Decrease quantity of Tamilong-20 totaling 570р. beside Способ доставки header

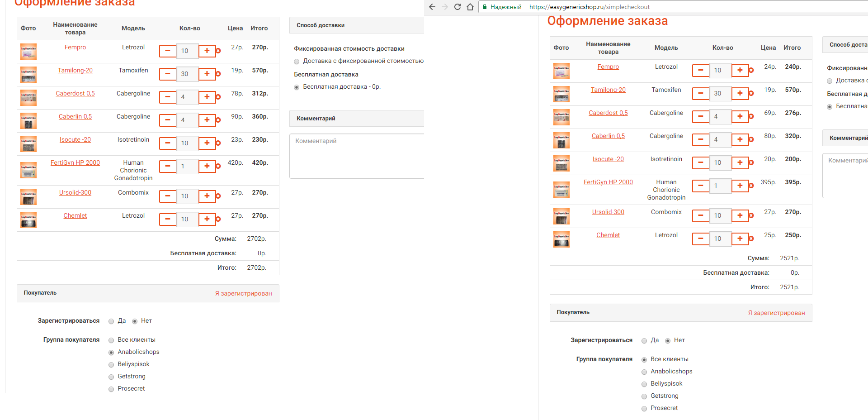click(168, 74)
